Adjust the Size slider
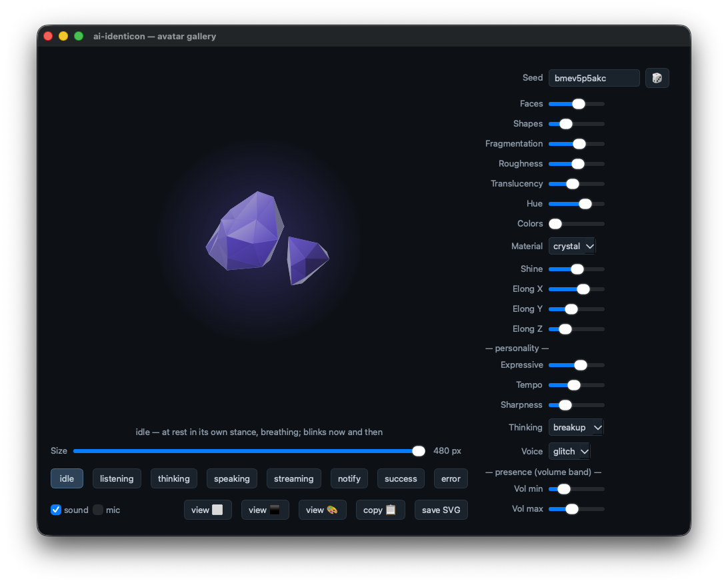Viewport: 728px width, 585px height. pyautogui.click(x=249, y=451)
